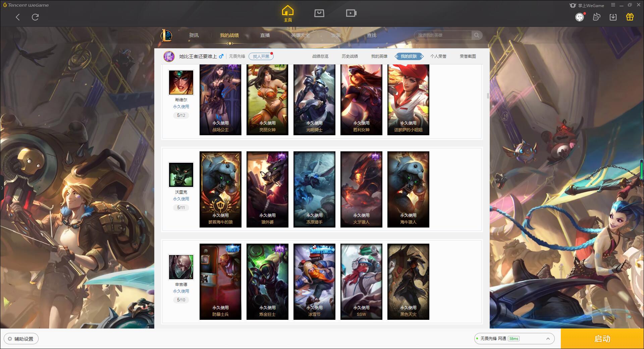
Task: Open the store shop icon in top bar
Action: [x=319, y=13]
